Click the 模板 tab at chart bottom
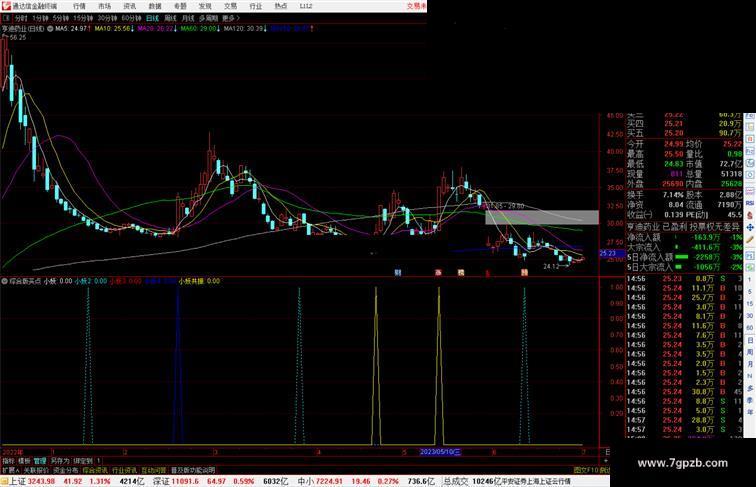The width and height of the screenshot is (756, 487). tap(24, 461)
